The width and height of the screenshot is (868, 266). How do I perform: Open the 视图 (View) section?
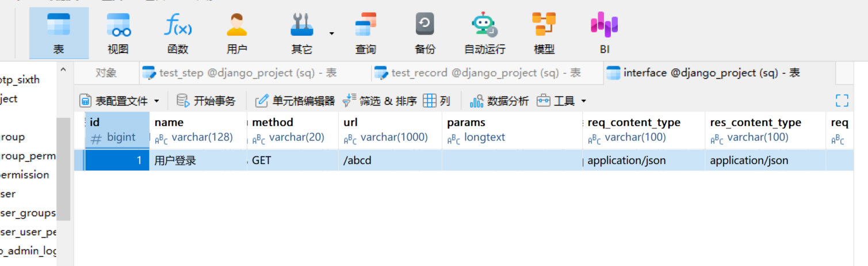(x=118, y=33)
